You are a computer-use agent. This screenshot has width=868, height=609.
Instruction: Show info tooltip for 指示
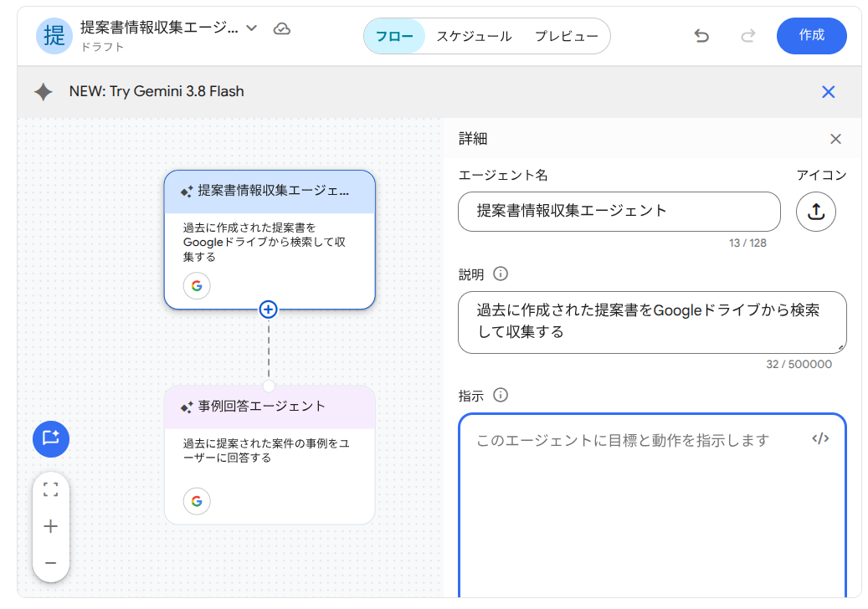[x=501, y=395]
